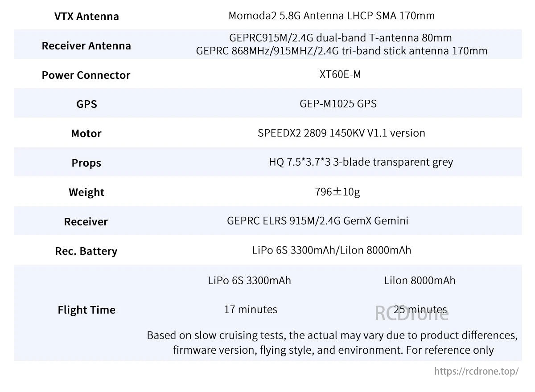The width and height of the screenshot is (535, 392).
Task: Select the Power Connector label
Action: point(86,75)
